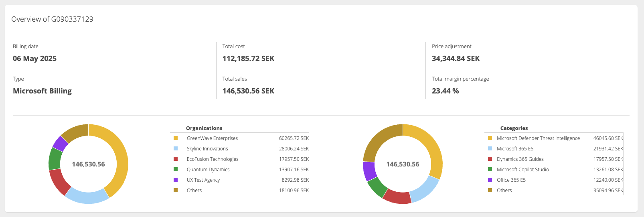Click Dynamics 365 Guides legend swatch
Image resolution: width=644 pixels, height=217 pixels.
pos(490,159)
